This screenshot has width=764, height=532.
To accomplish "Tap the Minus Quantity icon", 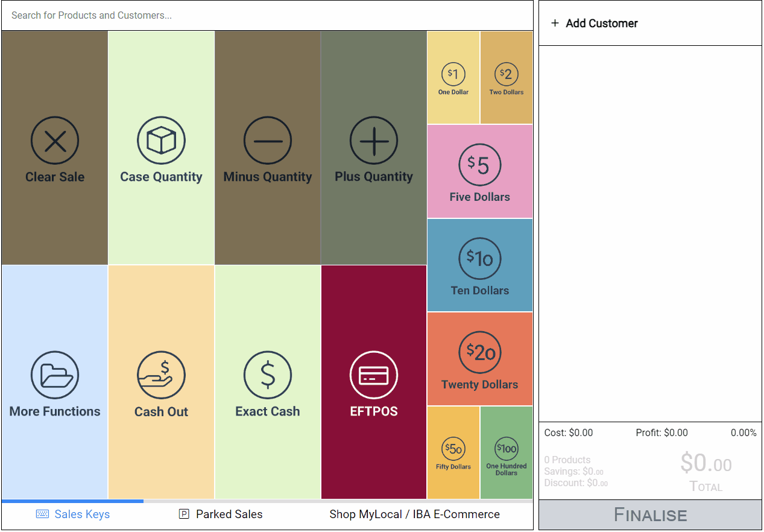I will tap(268, 141).
